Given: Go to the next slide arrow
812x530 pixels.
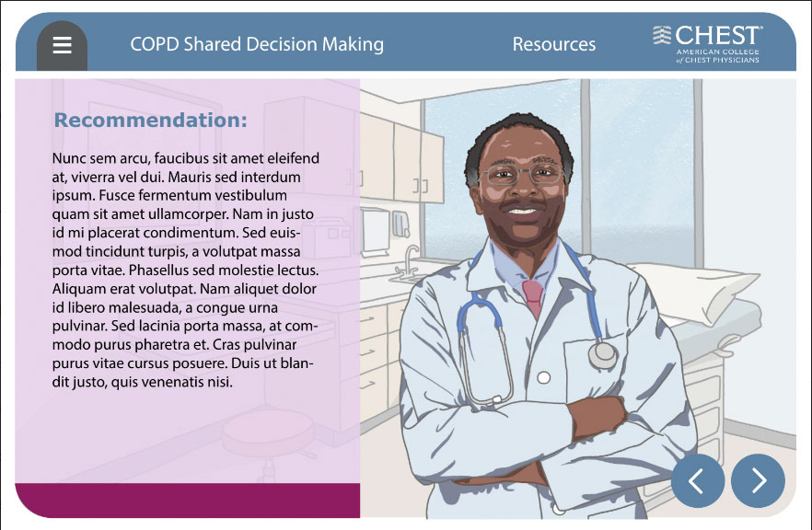Looking at the screenshot, I should tap(759, 481).
